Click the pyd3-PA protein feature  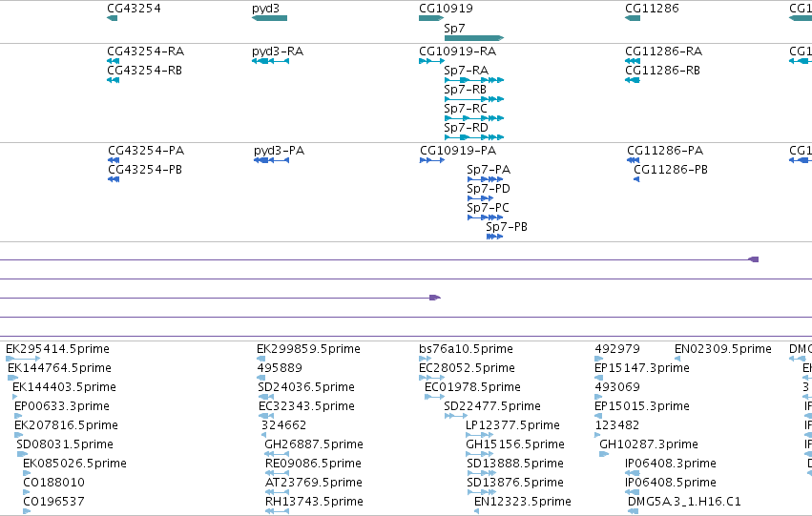(271, 160)
